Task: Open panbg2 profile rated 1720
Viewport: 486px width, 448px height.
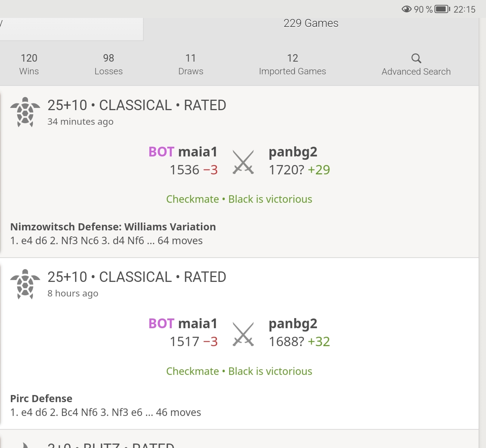Action: (293, 152)
